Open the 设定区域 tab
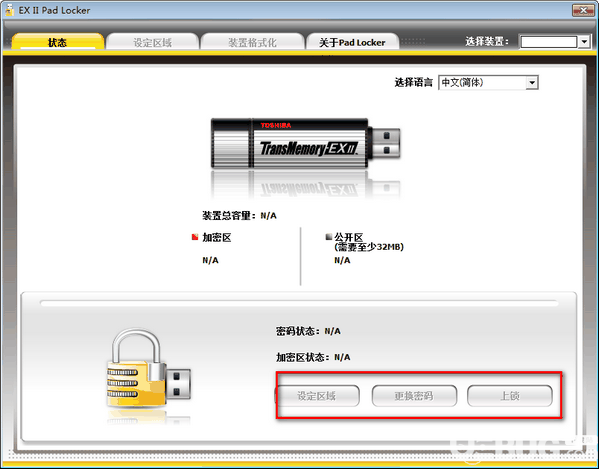The image size is (599, 469). tap(152, 42)
